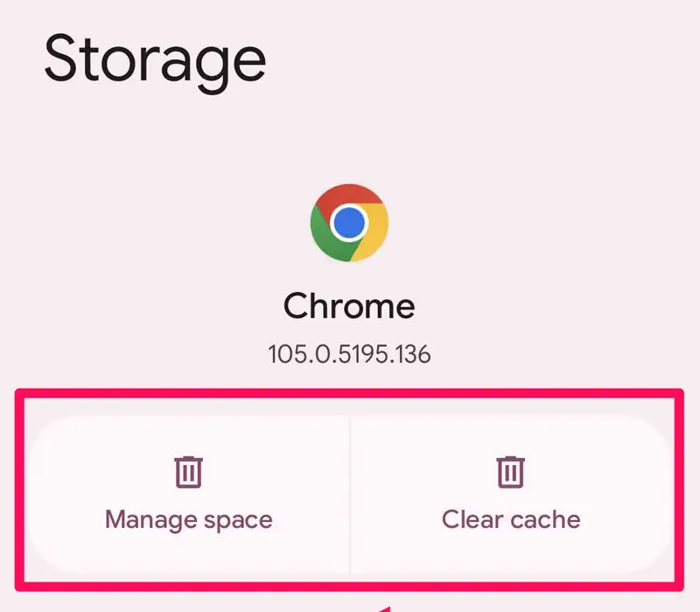Select the Storage page heading
Image resolution: width=700 pixels, height=612 pixels.
155,59
